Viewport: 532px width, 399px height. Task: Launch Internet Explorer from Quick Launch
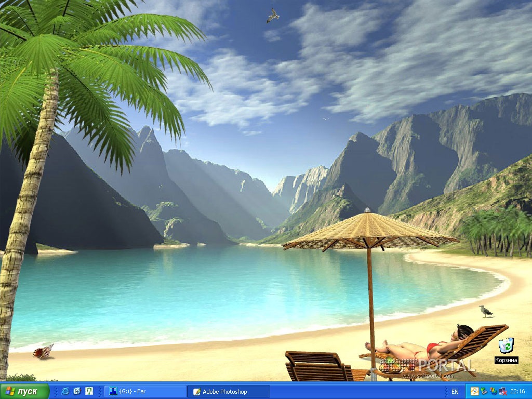coord(65,391)
